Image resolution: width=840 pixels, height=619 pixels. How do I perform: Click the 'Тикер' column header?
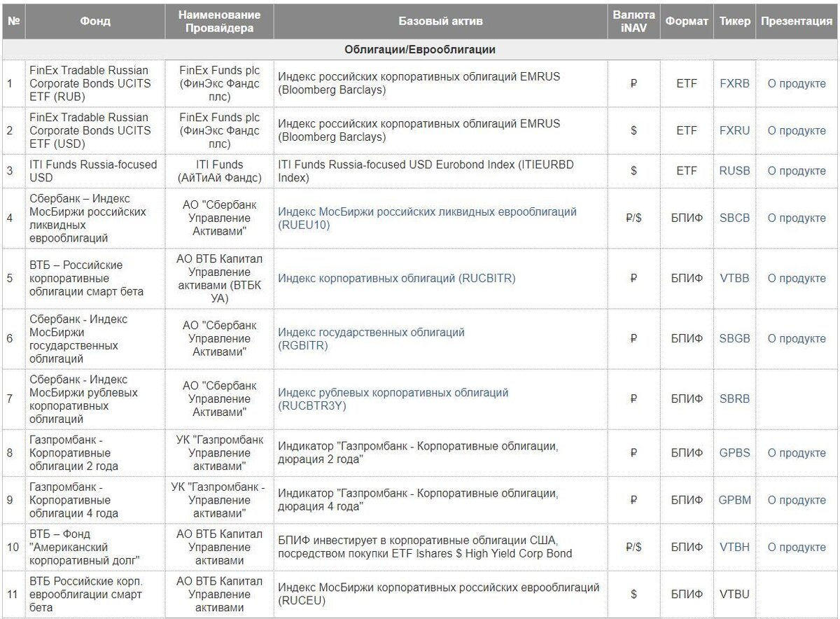click(x=734, y=21)
